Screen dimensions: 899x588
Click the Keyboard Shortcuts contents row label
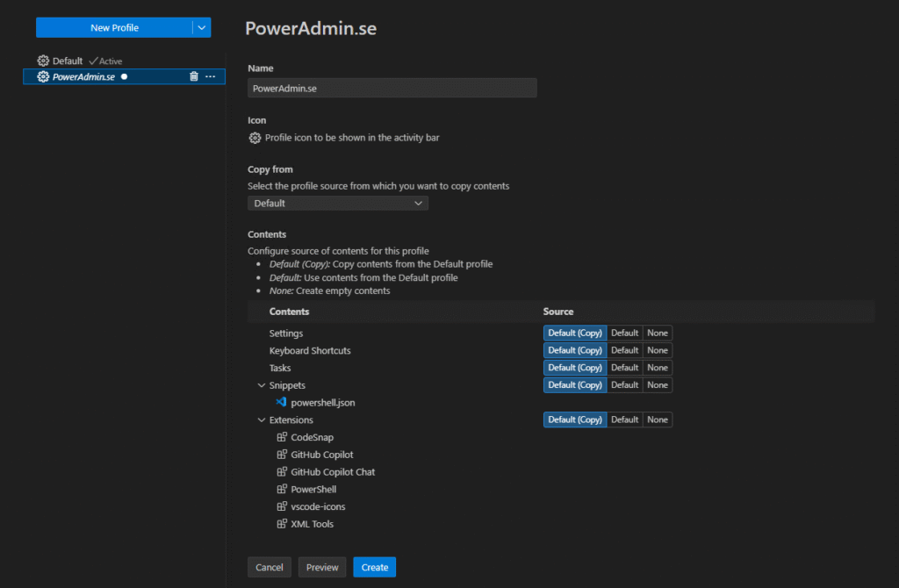click(310, 350)
